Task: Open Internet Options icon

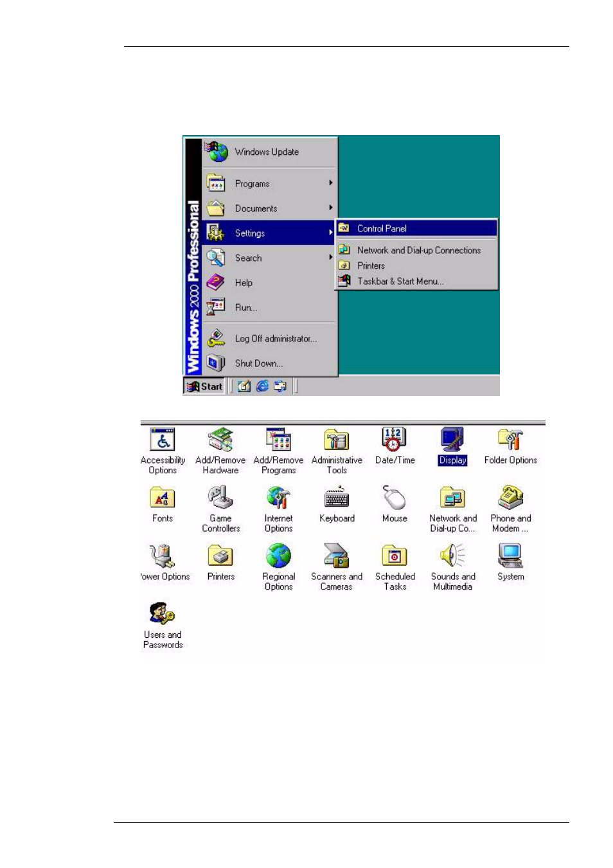Action: coord(279,498)
